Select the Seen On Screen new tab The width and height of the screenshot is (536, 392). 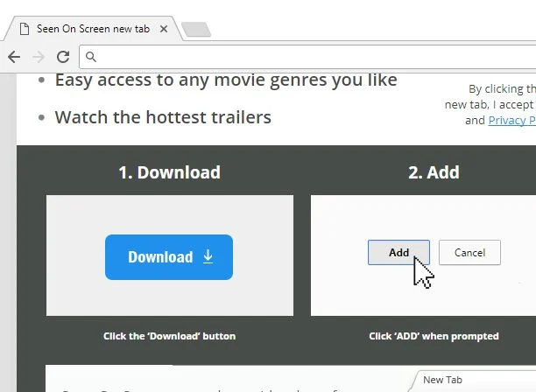(x=93, y=29)
